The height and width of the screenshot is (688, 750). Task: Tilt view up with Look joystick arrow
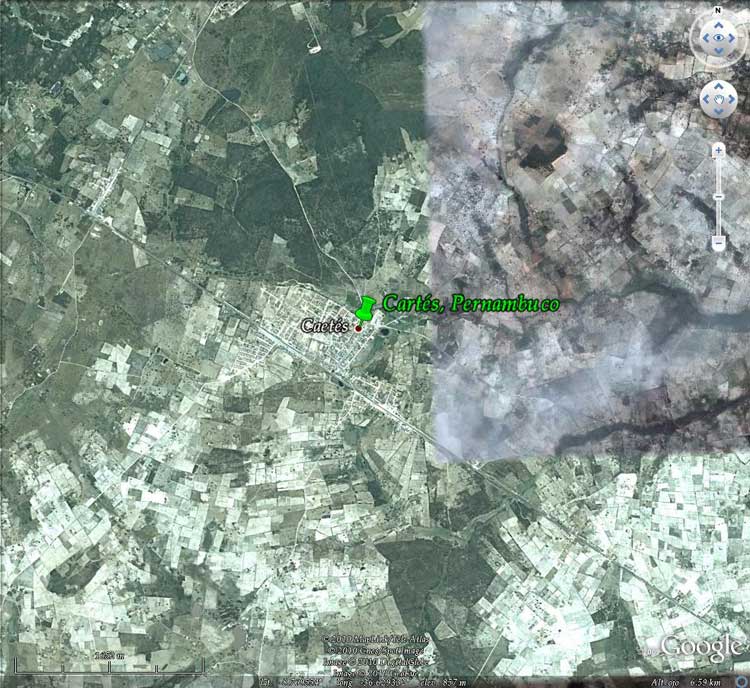pos(718,25)
